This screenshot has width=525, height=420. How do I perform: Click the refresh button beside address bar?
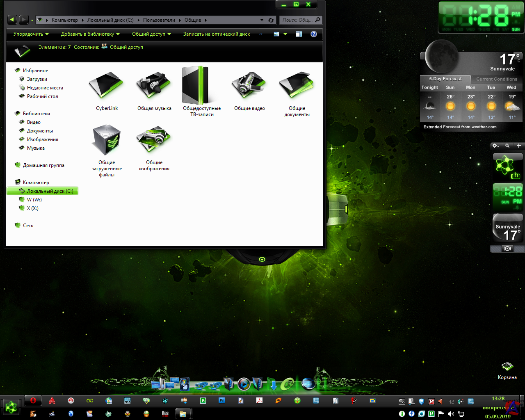(x=271, y=20)
